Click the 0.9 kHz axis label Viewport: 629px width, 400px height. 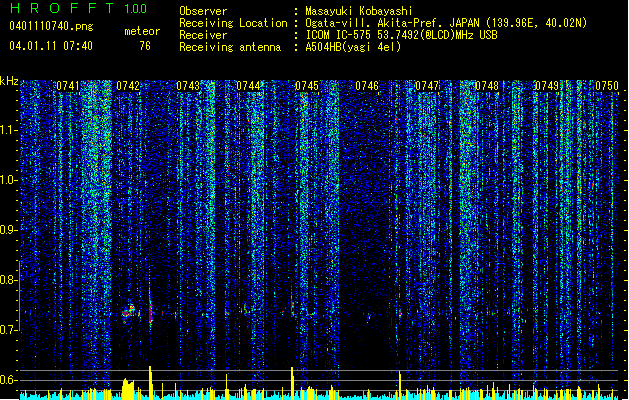pyautogui.click(x=8, y=230)
